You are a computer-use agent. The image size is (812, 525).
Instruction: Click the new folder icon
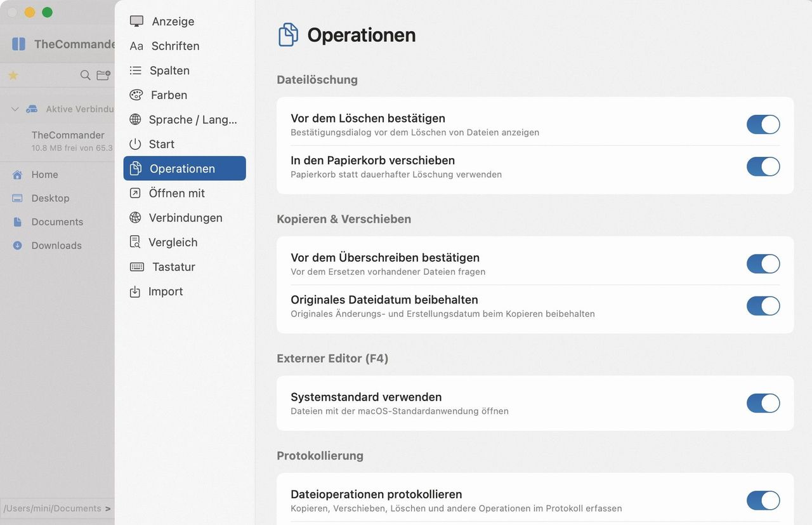click(103, 76)
